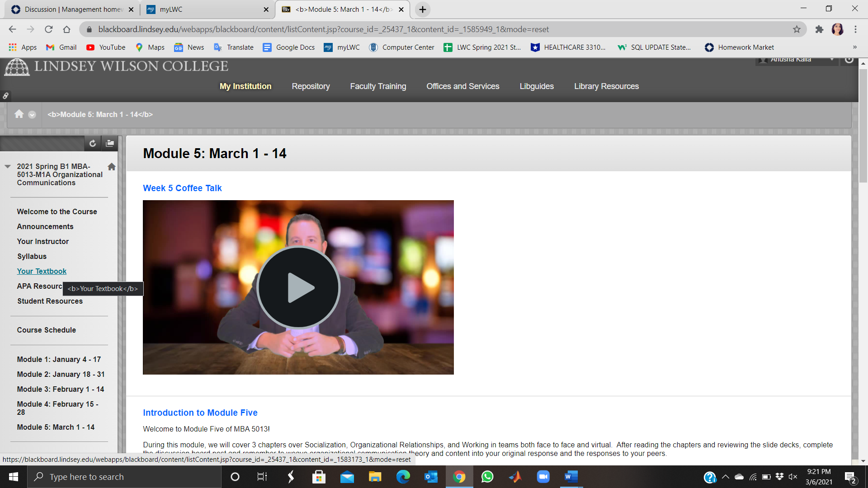Click the breadcrumb home icon
868x488 pixels.
click(x=19, y=114)
